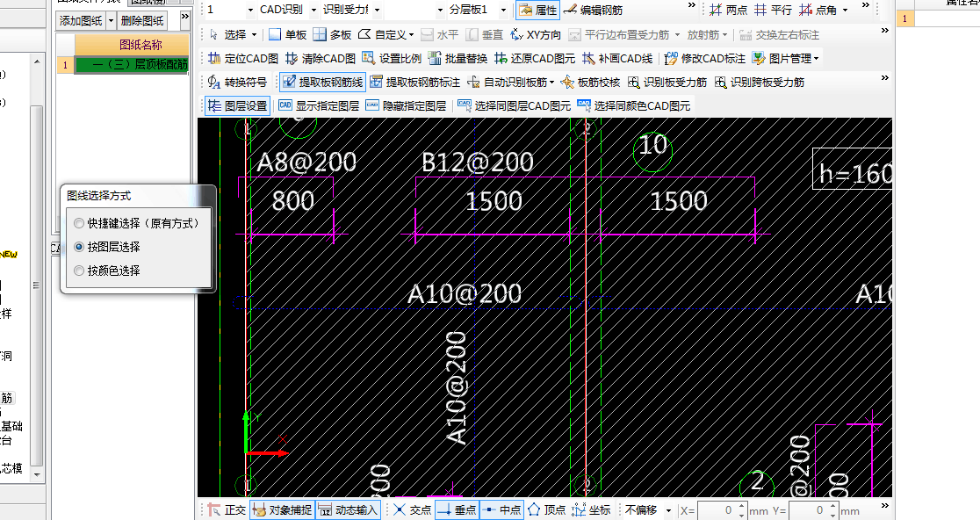980x520 pixels.
Task: Toggle 动态输入 mode
Action: coord(348,510)
